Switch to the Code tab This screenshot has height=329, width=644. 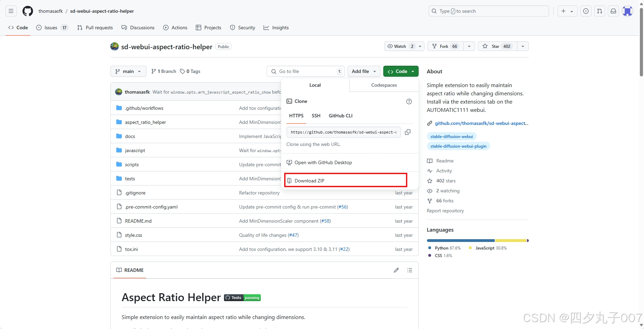tap(18, 28)
